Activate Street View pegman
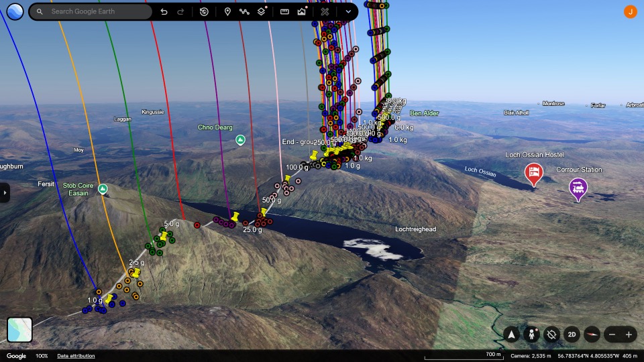This screenshot has height=362, width=644. point(531,335)
